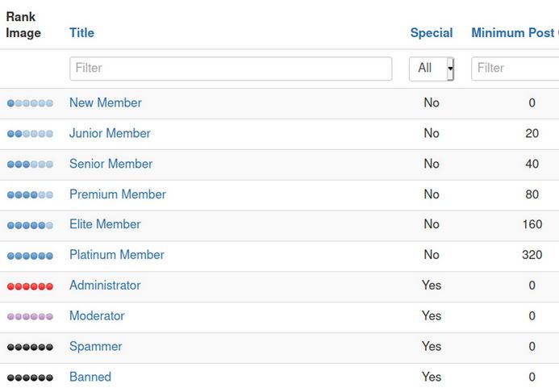Click the Junior Member rank image
559x392 pixels.
coord(30,134)
